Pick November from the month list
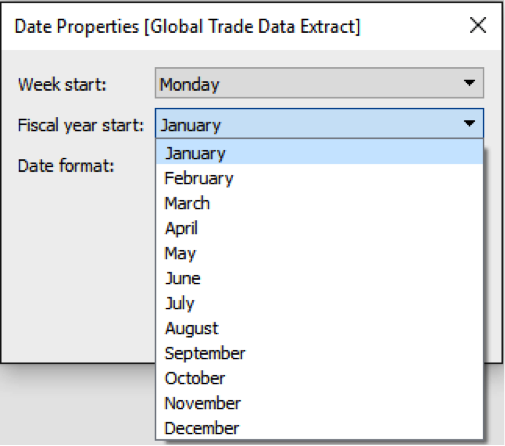This screenshot has width=505, height=446. (x=319, y=403)
